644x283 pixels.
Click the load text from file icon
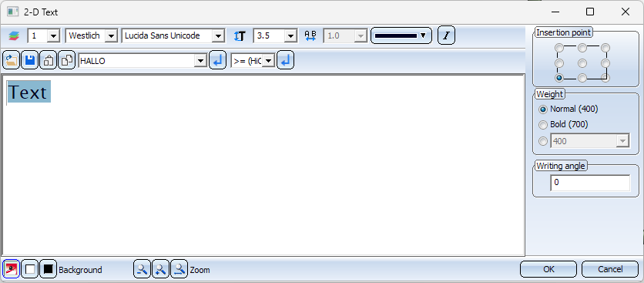(11, 61)
